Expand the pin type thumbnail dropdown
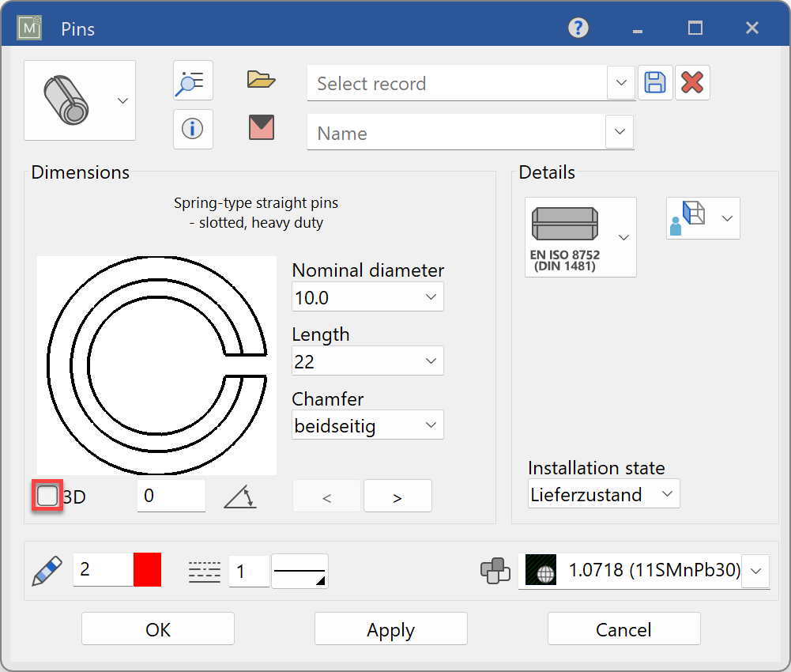791x672 pixels. coord(122,100)
